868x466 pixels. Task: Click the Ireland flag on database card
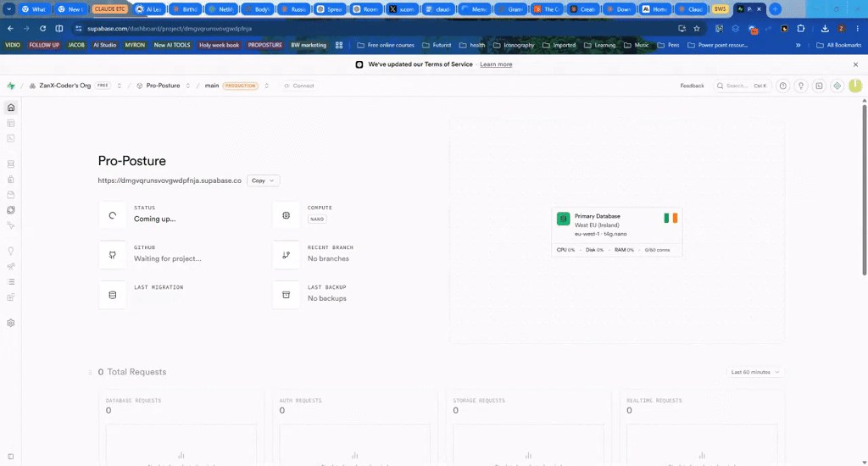(x=670, y=218)
